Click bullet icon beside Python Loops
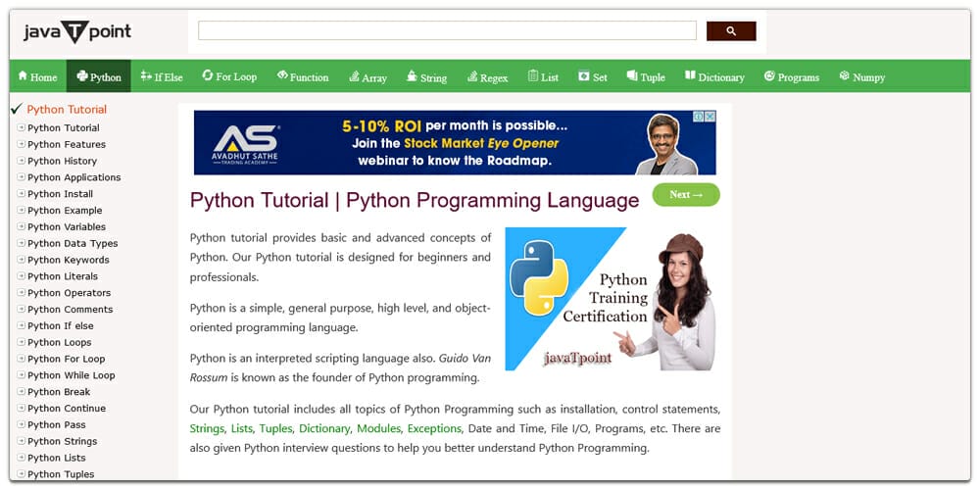The image size is (980, 490). tap(22, 342)
